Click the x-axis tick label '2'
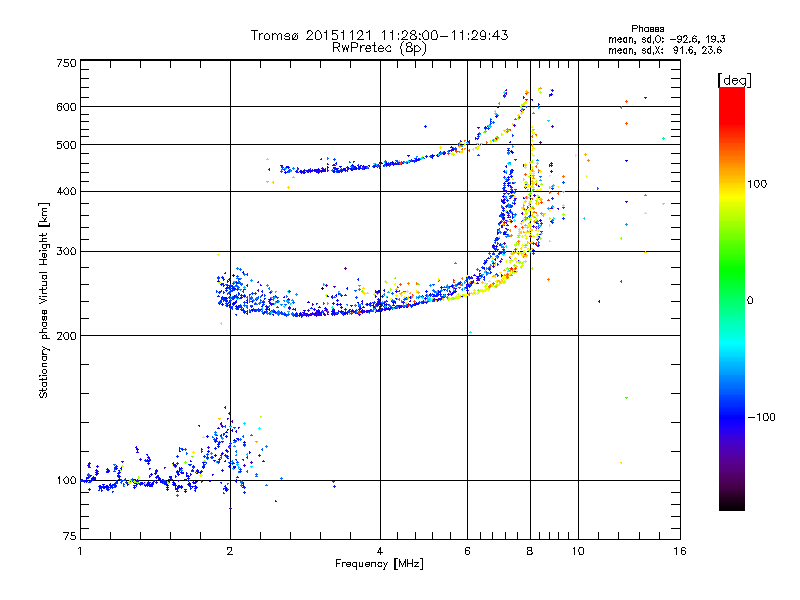Screen dimensions: 800x600 pyautogui.click(x=230, y=551)
